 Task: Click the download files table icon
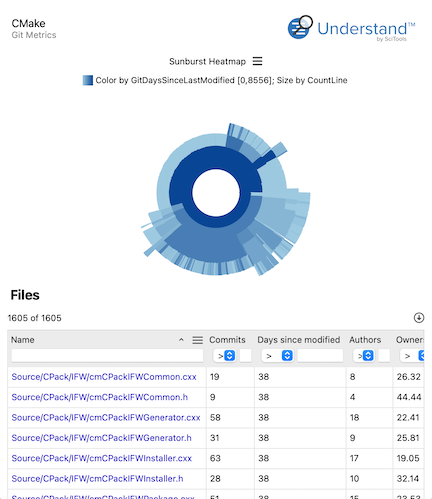pyautogui.click(x=419, y=318)
